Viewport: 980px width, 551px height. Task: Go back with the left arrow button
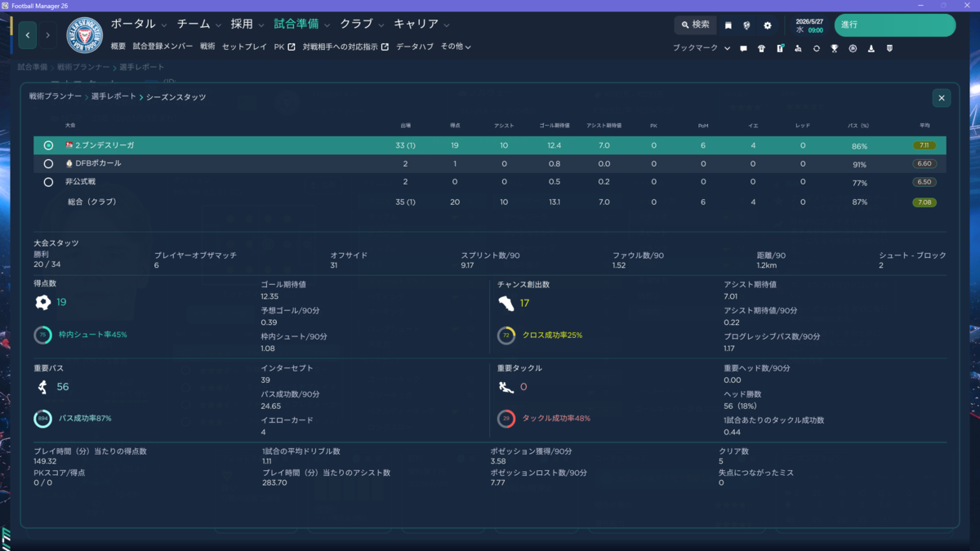[29, 35]
